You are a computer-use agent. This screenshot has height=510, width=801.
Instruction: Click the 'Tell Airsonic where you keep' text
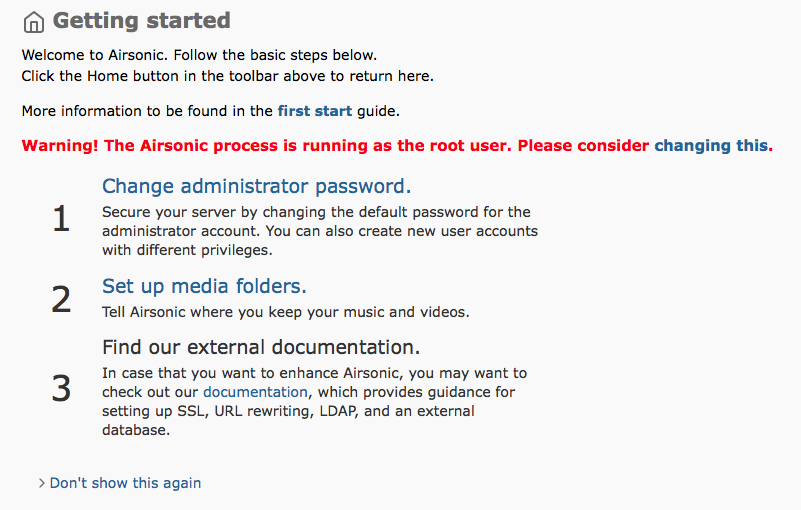(x=286, y=312)
